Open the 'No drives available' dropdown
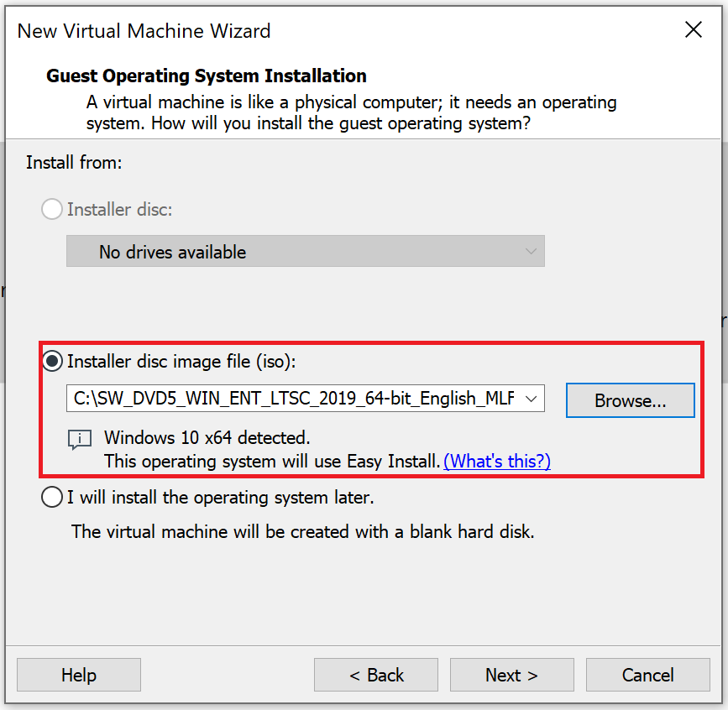This screenshot has width=728, height=710. click(305, 251)
